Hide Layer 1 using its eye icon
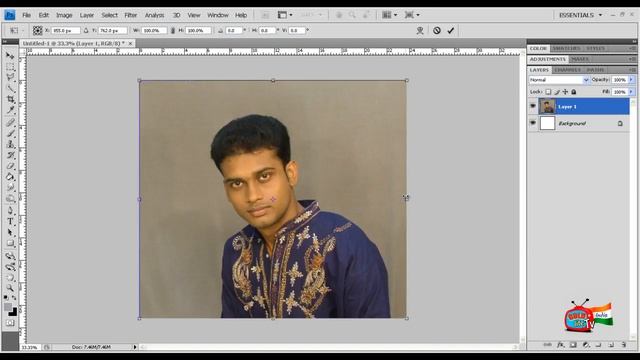Screen dimensions: 640x360 pos(533,106)
